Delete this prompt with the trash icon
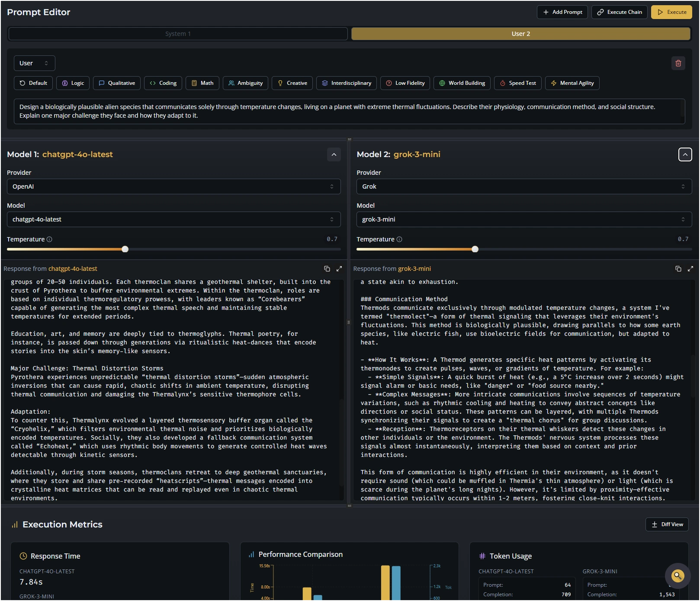Viewport: 700px width, 601px height. pos(678,63)
